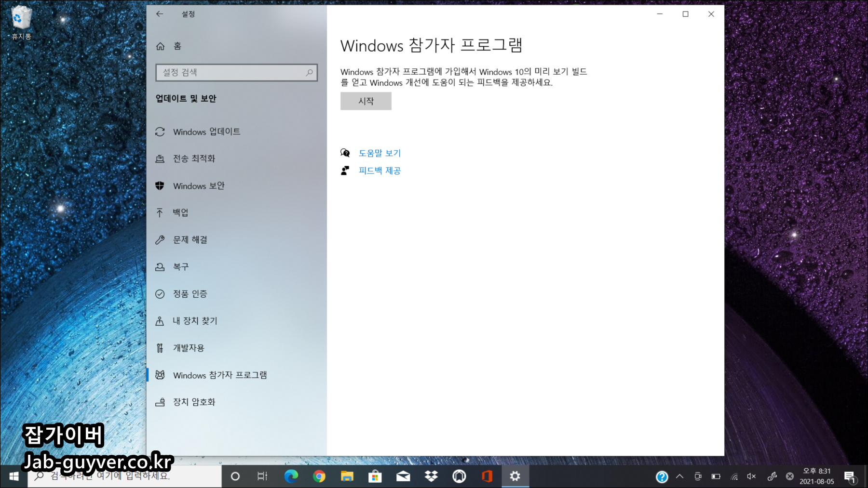The image size is (868, 488).
Task: Click the 시작 (Get started) button
Action: (x=366, y=101)
